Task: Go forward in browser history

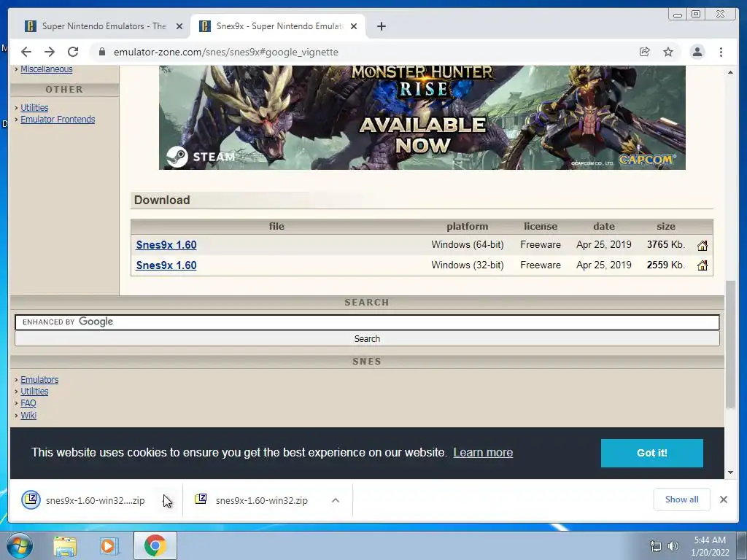Action: pos(50,52)
